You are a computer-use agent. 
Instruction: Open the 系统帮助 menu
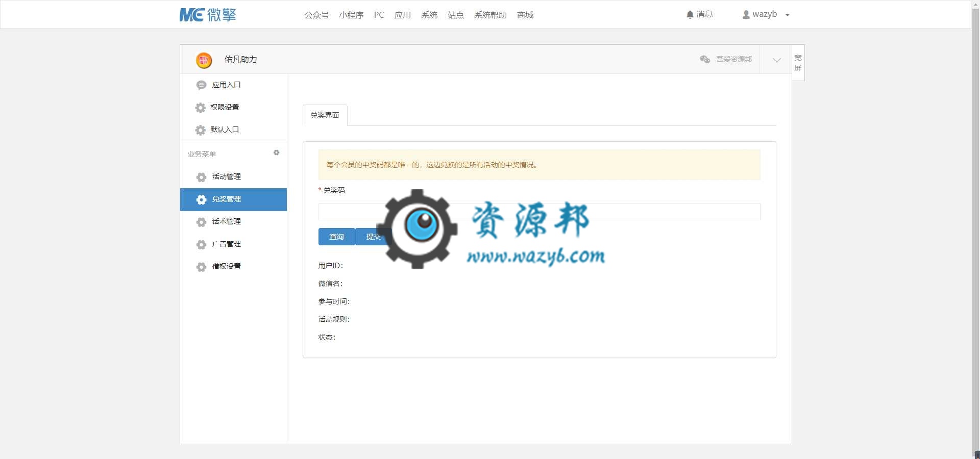490,15
